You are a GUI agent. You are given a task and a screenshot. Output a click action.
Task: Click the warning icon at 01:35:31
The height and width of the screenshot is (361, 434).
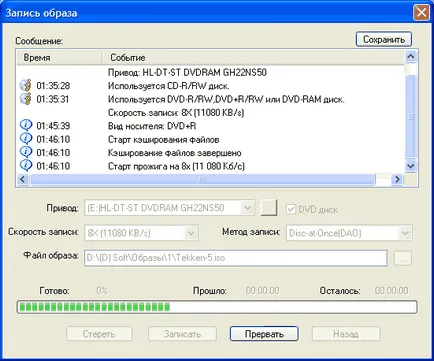click(x=26, y=99)
